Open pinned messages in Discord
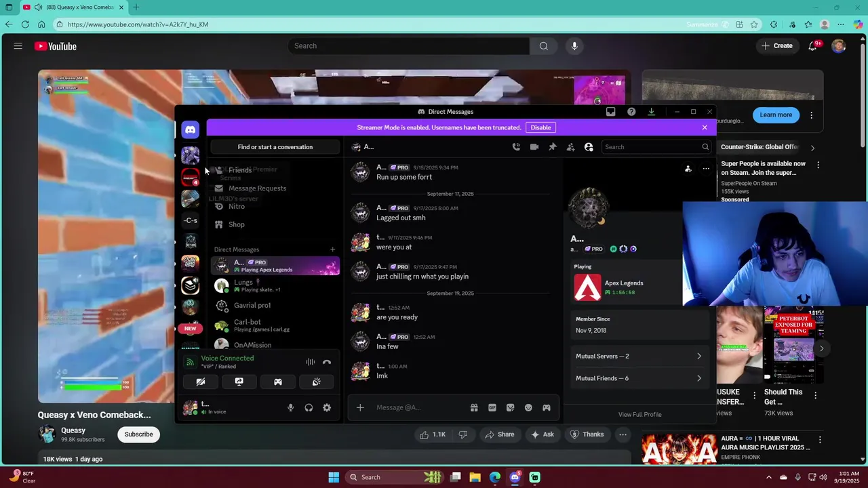 point(553,147)
